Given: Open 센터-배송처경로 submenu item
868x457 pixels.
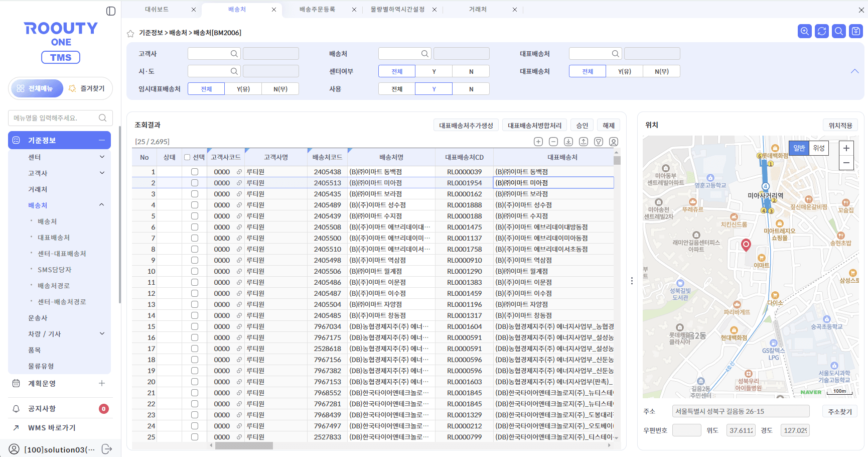Looking at the screenshot, I should [x=62, y=302].
